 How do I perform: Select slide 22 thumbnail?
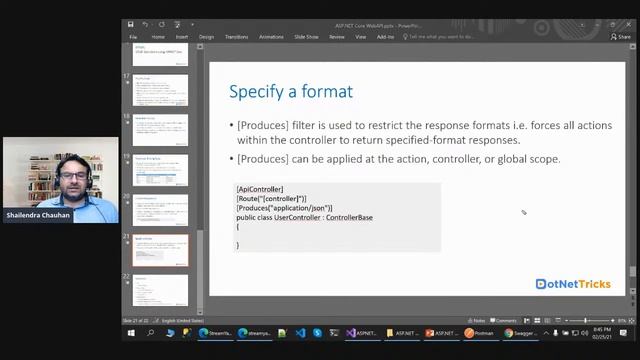(x=160, y=290)
